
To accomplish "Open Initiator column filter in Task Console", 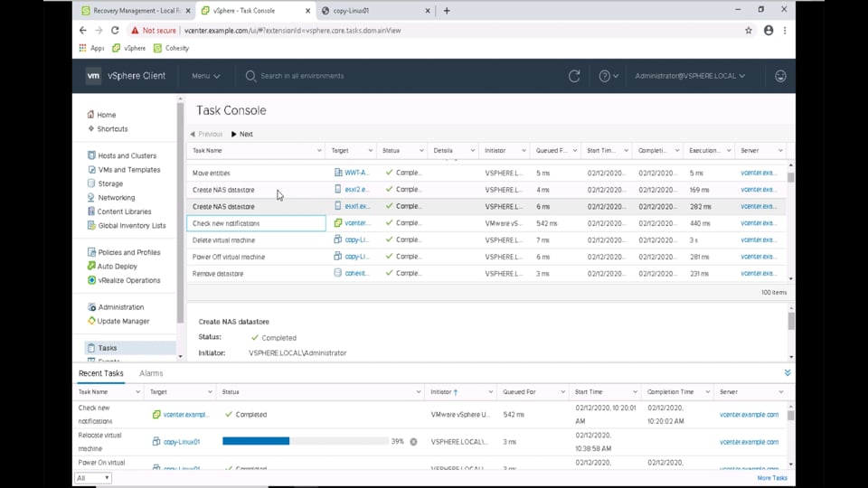I will click(524, 151).
